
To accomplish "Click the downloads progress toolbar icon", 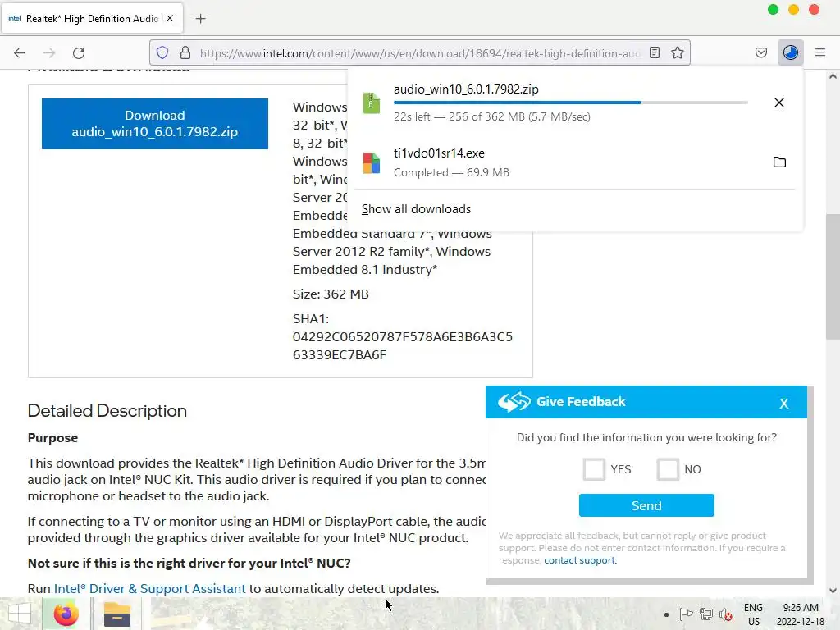I will click(790, 52).
